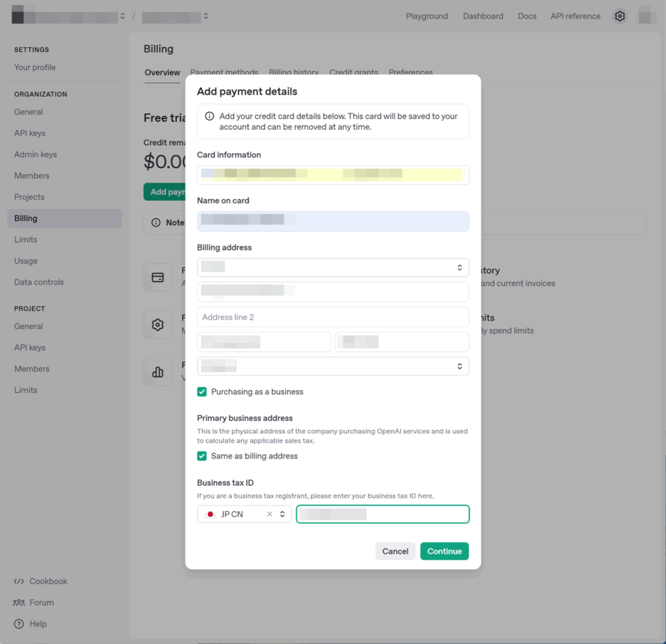Image resolution: width=666 pixels, height=644 pixels.
Task: Switch to the Payment methods tab
Action: [x=224, y=72]
